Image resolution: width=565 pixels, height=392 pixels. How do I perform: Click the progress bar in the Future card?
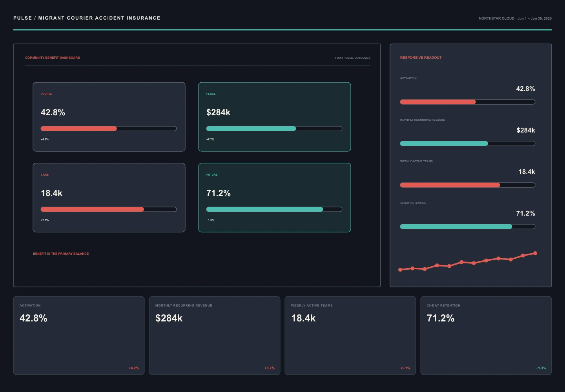click(x=274, y=209)
